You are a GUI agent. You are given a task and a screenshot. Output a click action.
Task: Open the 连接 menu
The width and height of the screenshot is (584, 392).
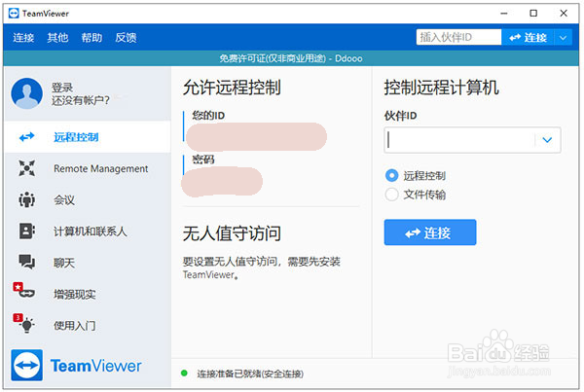(23, 38)
